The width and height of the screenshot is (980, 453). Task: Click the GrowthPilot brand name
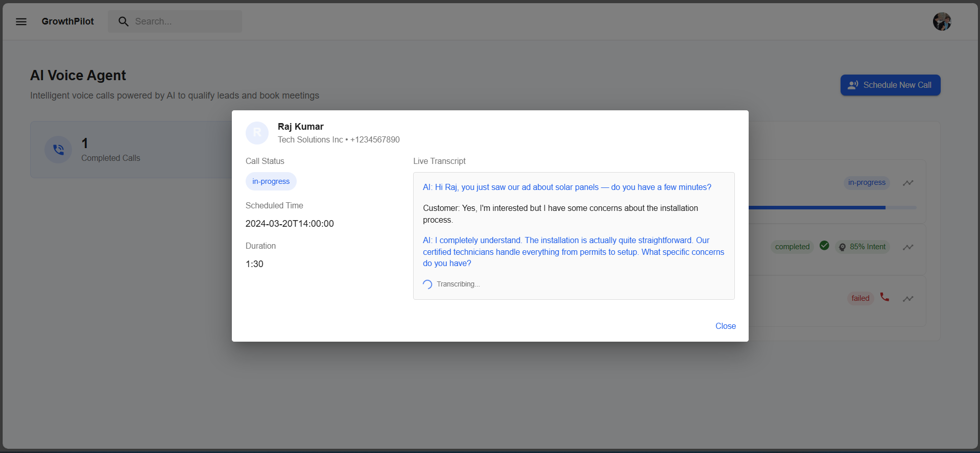(x=68, y=21)
